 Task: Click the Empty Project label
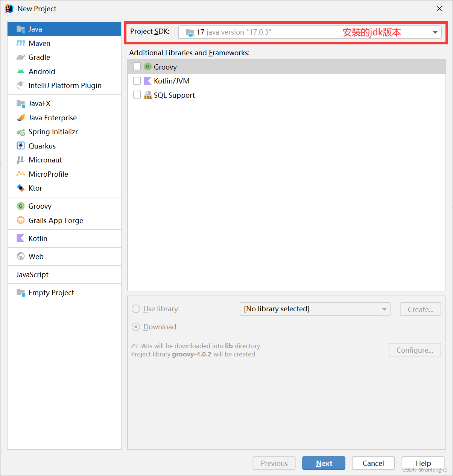point(51,293)
